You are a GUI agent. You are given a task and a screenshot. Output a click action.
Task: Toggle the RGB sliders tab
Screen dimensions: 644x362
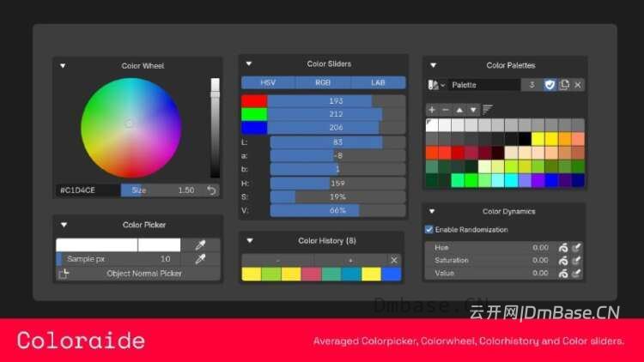(323, 82)
